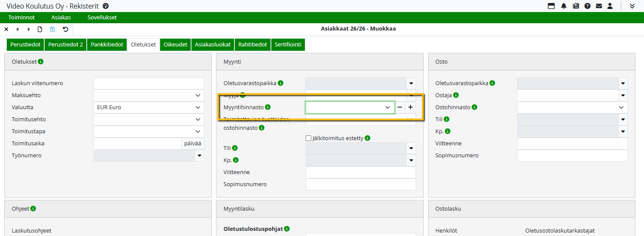This screenshot has height=236, width=644.
Task: Open the help question mark icon
Action: (587, 6)
